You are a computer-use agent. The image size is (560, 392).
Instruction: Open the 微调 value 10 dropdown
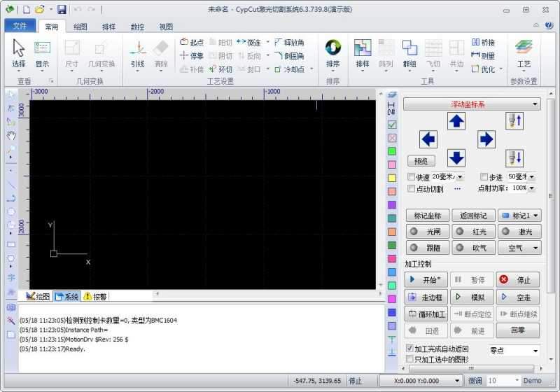point(517,381)
